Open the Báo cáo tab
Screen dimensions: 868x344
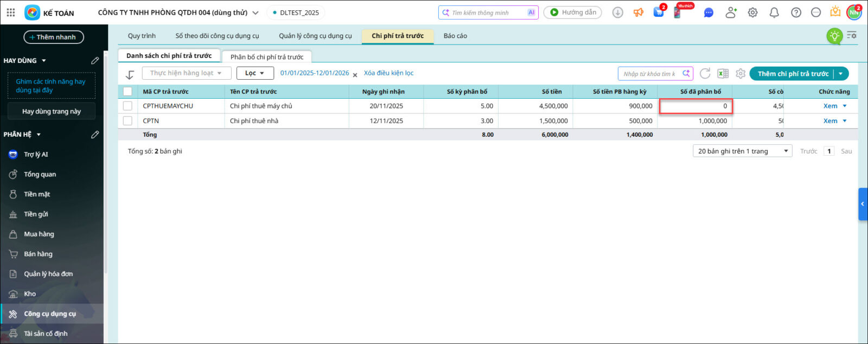click(455, 36)
